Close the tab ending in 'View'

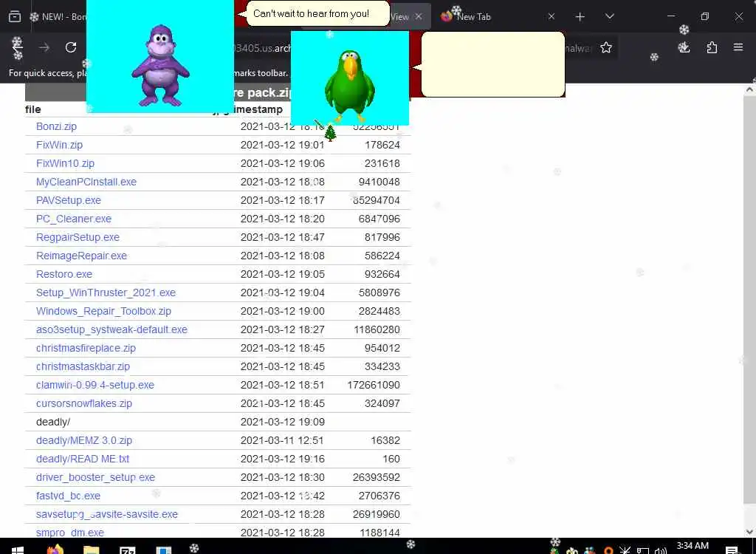pyautogui.click(x=419, y=16)
